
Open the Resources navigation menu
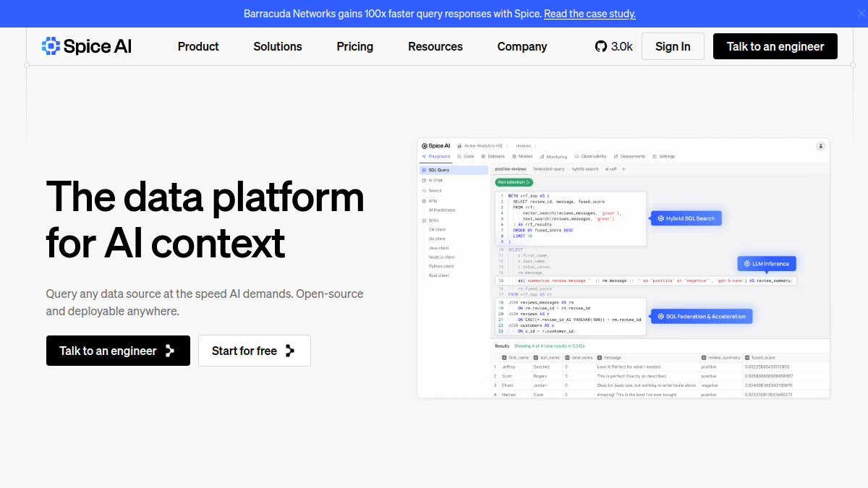(435, 46)
